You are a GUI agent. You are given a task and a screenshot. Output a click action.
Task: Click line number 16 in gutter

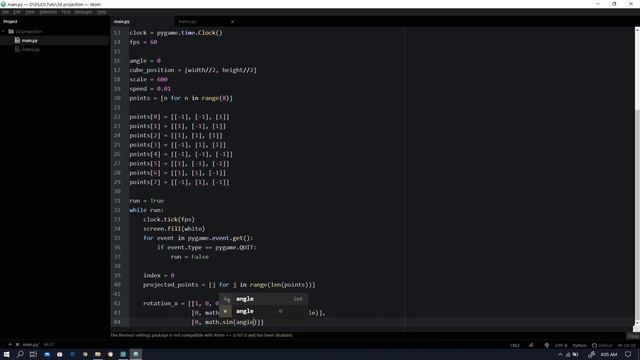[117, 60]
